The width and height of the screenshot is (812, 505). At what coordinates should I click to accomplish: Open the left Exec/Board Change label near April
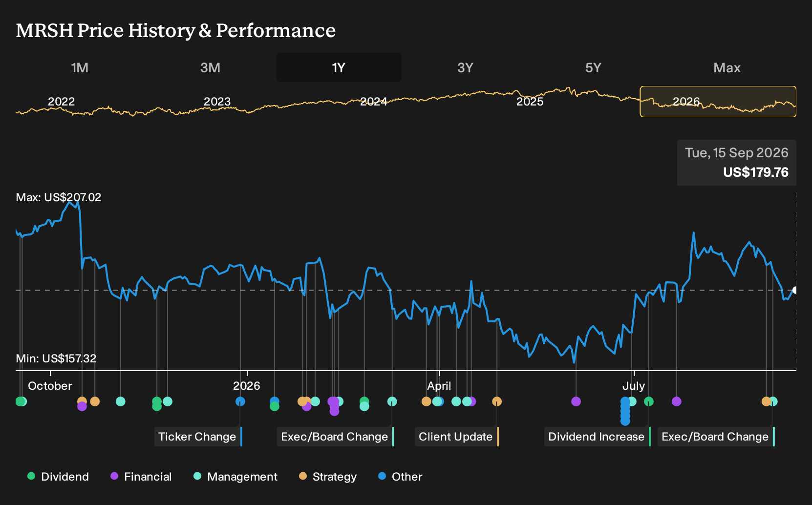pos(336,437)
